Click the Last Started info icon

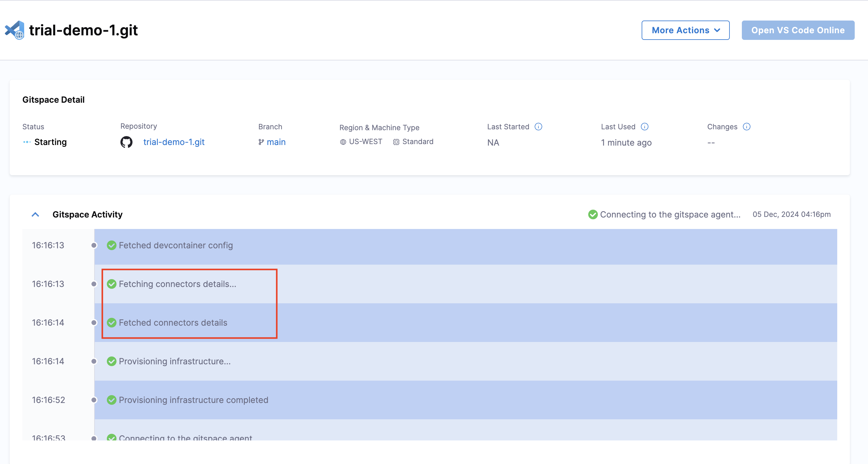coord(538,127)
